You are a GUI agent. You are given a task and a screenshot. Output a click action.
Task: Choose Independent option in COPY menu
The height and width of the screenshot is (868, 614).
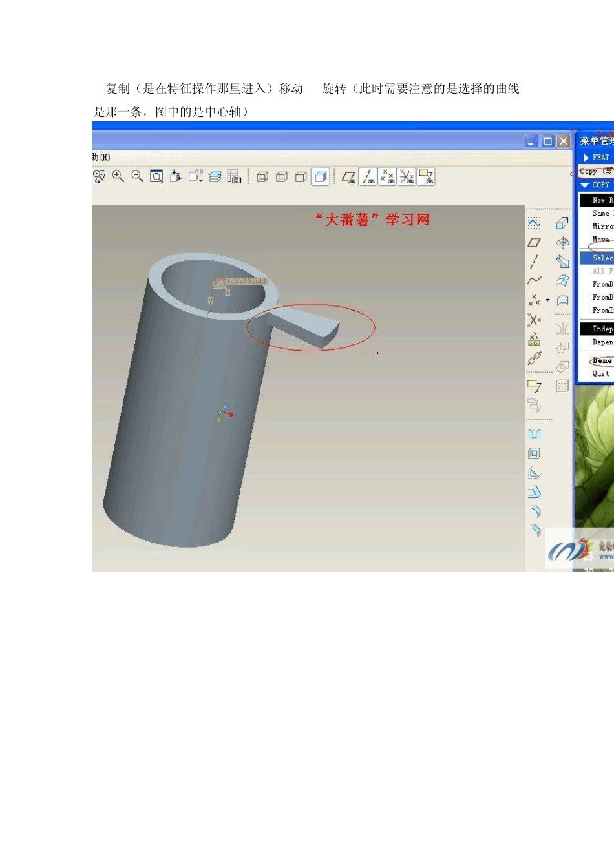(597, 329)
